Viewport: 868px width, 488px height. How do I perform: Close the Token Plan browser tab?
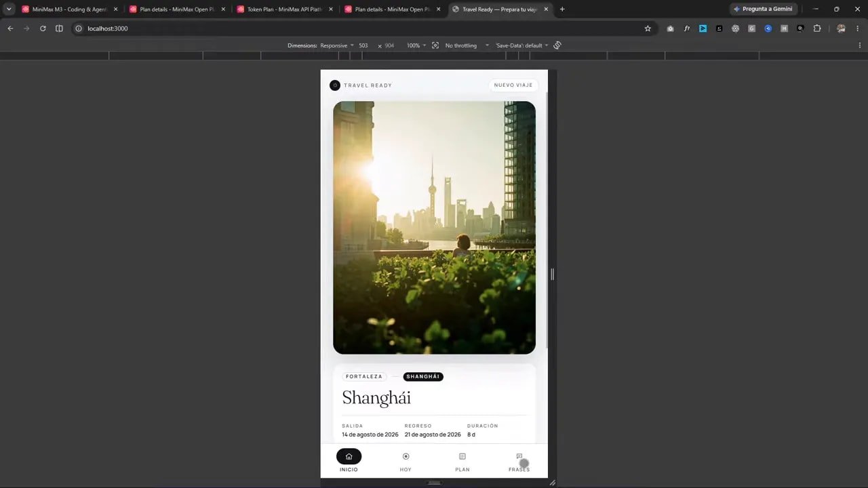tap(331, 9)
